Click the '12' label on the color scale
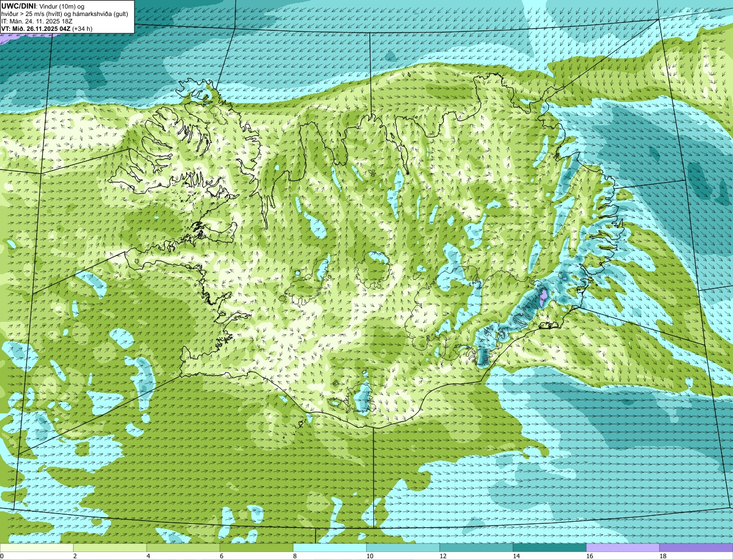733x560 pixels. [x=443, y=556]
